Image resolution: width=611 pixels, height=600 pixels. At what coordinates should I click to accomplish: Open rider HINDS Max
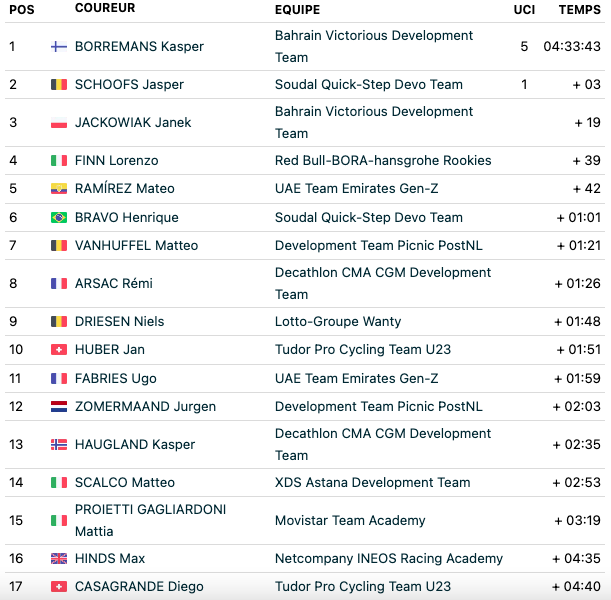tap(110, 559)
